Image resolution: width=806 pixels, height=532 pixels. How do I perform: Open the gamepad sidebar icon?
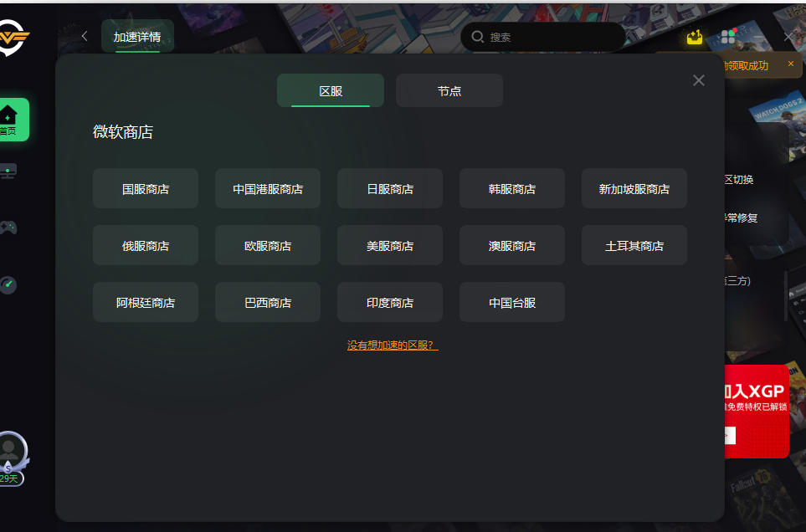coord(8,228)
